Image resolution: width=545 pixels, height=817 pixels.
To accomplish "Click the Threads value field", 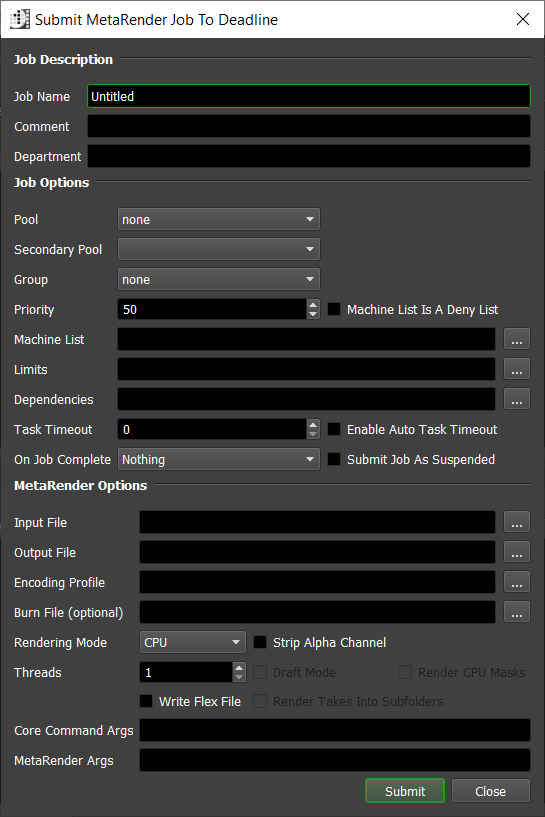I will tap(186, 672).
